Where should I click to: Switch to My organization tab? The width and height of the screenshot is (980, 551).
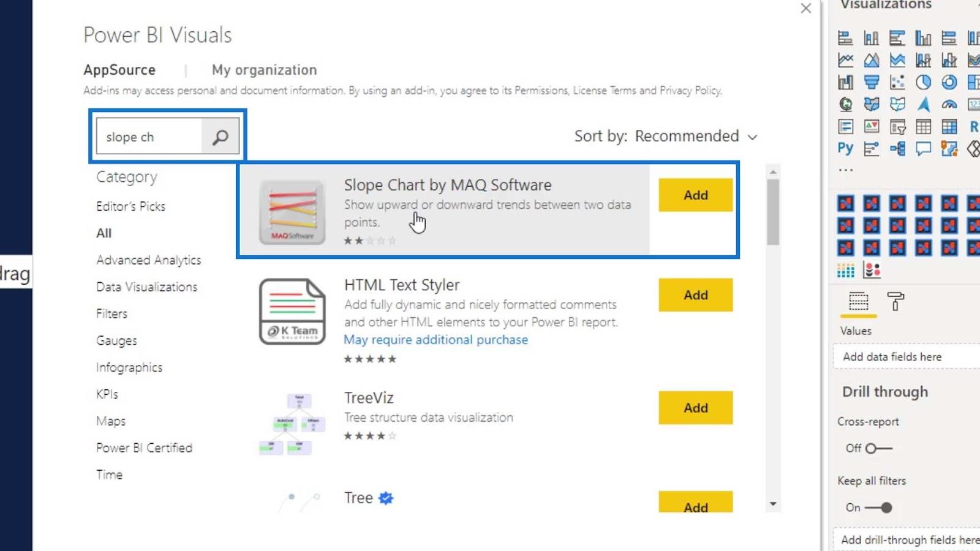point(264,70)
